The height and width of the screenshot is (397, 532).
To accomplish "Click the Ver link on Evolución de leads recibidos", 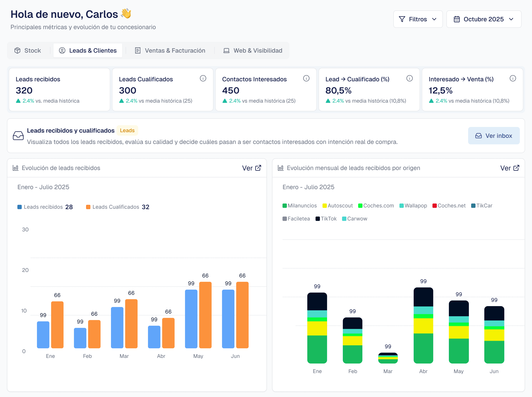I will tap(247, 168).
